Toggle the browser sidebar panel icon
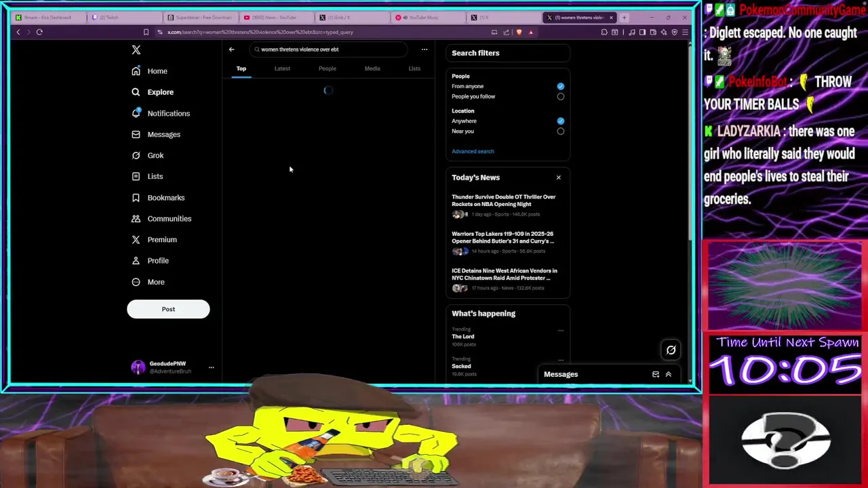868x488 pixels. click(642, 32)
